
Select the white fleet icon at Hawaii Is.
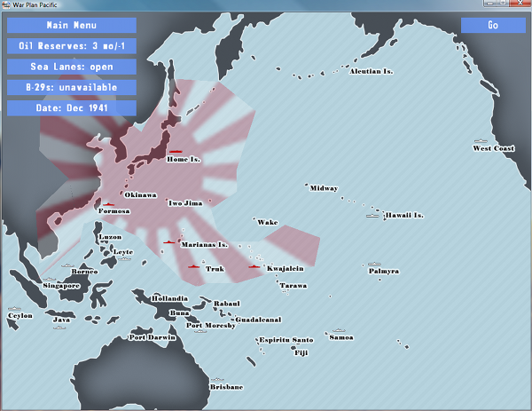point(372,216)
